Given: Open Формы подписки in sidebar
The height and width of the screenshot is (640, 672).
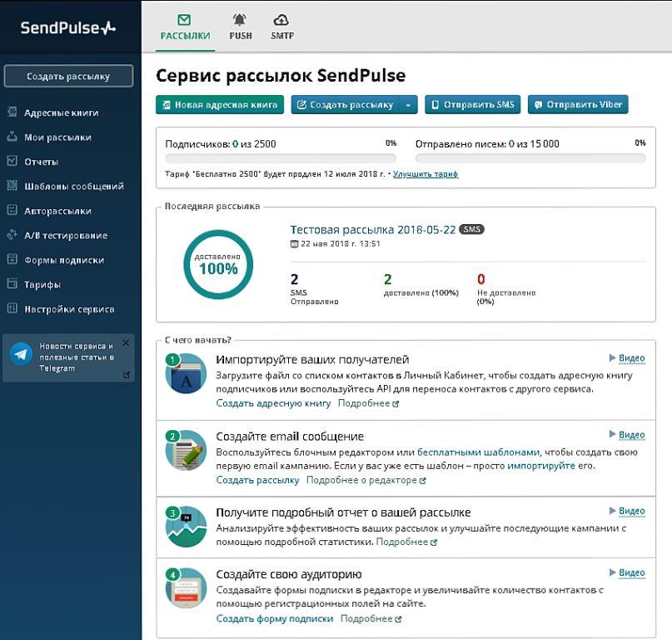Looking at the screenshot, I should (x=64, y=260).
